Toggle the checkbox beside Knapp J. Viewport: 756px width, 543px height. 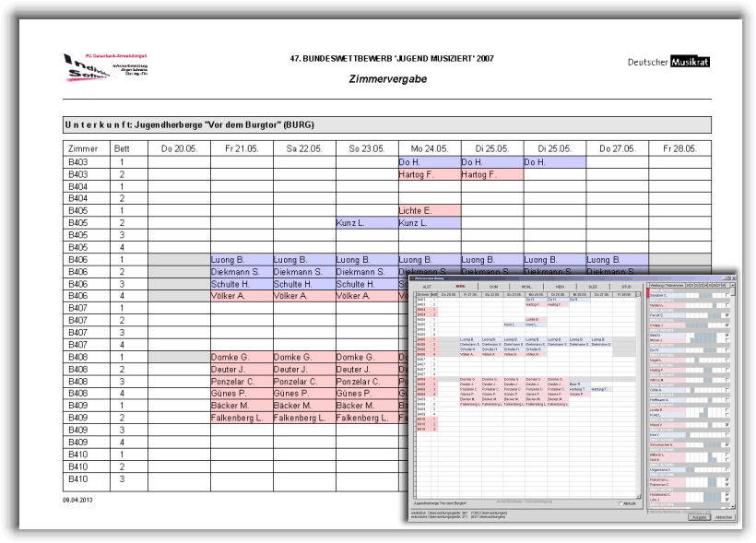click(726, 325)
